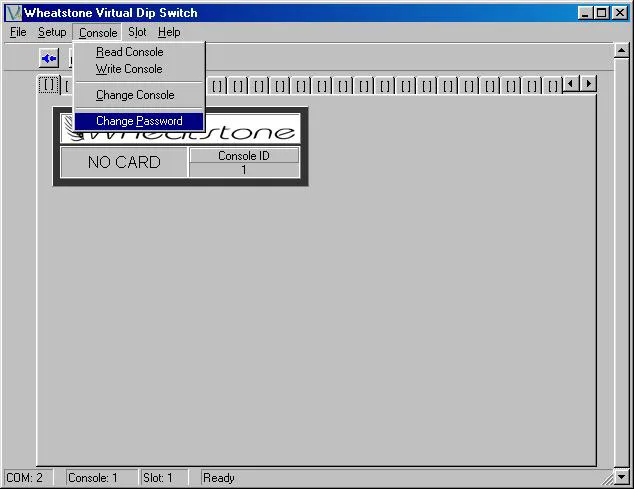This screenshot has width=634, height=489.
Task: Open the Help menu
Action: (169, 32)
